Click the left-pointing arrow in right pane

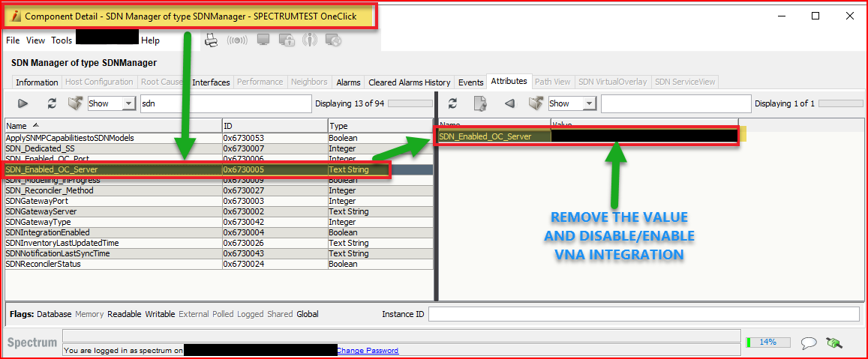click(509, 103)
